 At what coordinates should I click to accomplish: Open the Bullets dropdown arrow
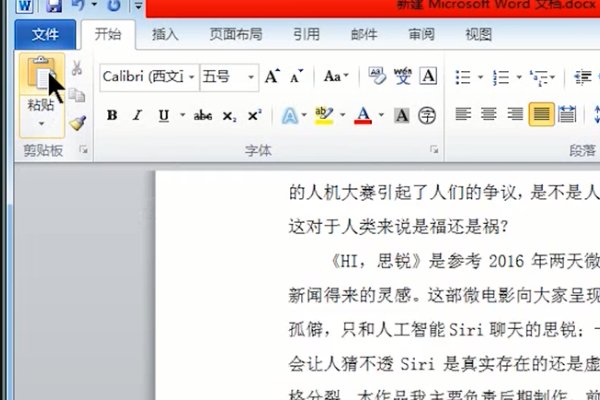(481, 77)
